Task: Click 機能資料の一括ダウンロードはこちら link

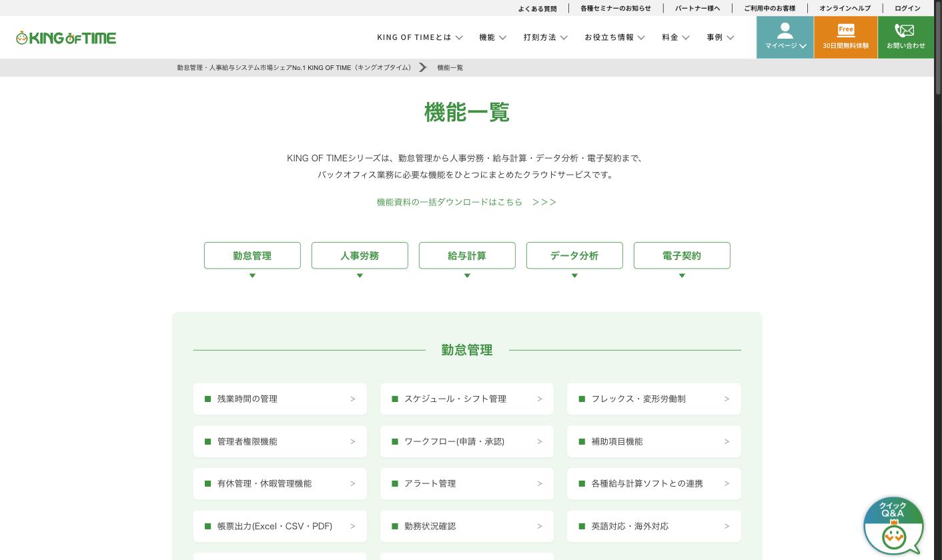Action: (466, 202)
